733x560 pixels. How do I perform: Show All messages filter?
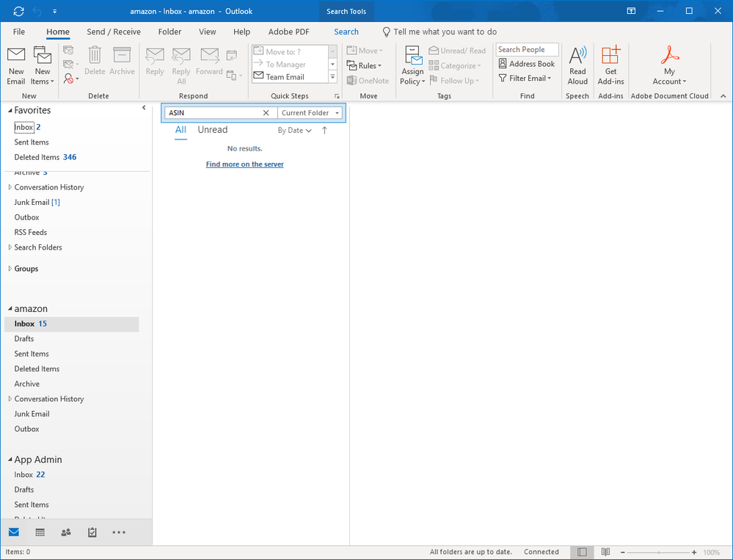180,130
